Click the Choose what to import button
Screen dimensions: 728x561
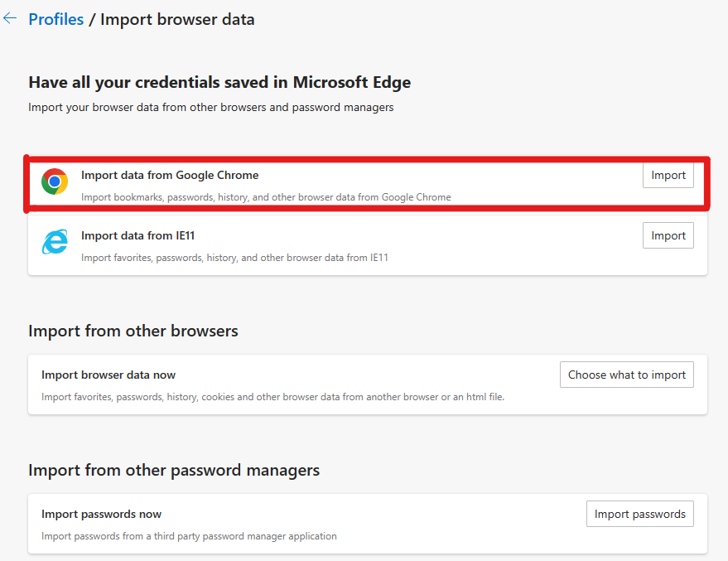pos(627,375)
